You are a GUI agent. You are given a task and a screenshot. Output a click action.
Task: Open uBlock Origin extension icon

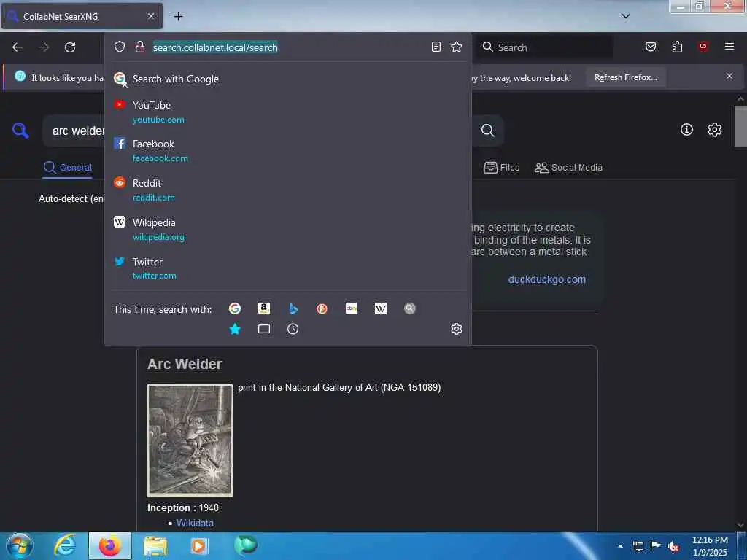coord(703,47)
